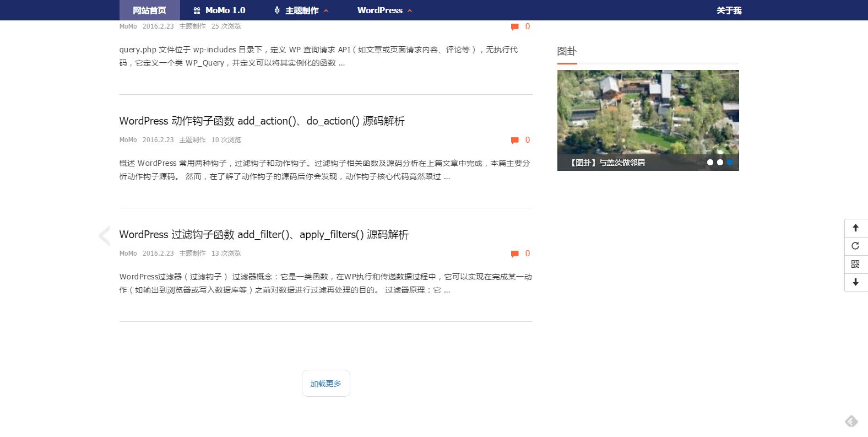This screenshot has width=868, height=437.
Task: Select the first carousel indicator dot
Action: pyautogui.click(x=710, y=163)
